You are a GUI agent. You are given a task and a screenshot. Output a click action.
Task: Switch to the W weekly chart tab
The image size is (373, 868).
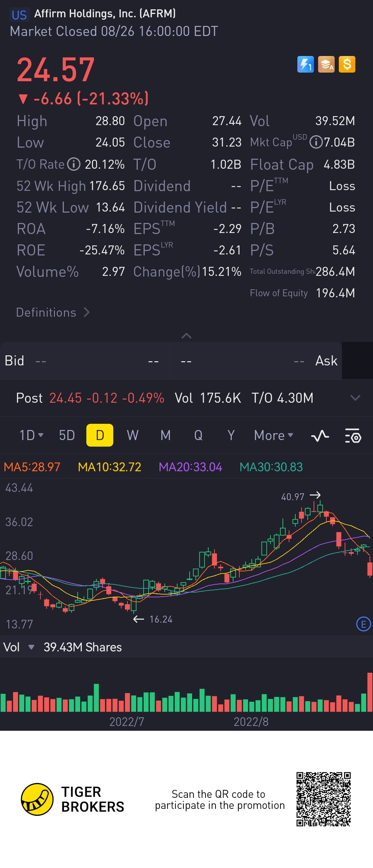133,435
